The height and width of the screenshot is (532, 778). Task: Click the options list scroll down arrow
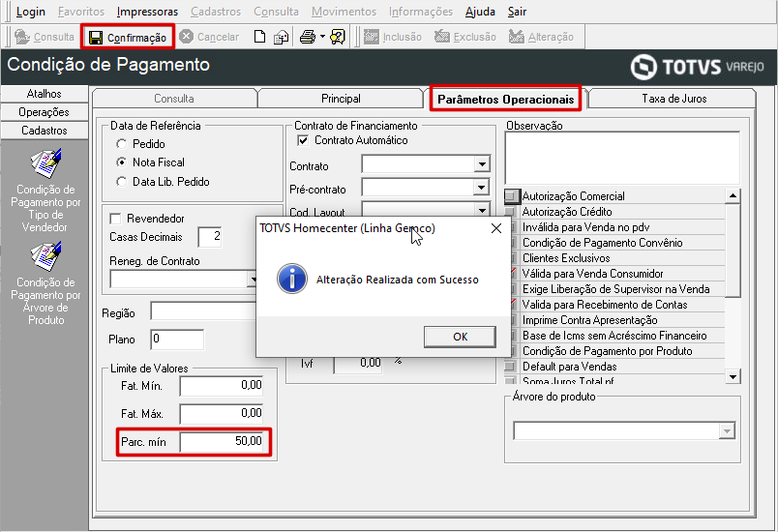coord(733,377)
